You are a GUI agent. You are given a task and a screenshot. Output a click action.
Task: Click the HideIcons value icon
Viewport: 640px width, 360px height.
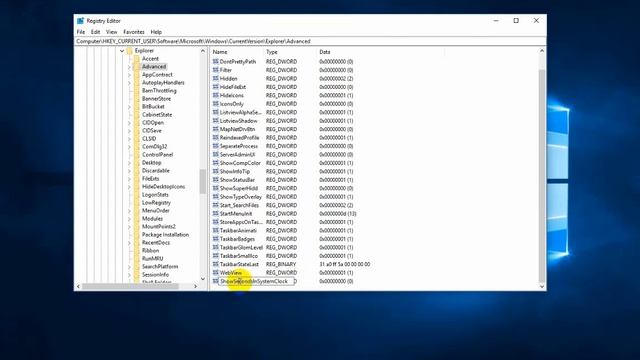[x=216, y=96]
